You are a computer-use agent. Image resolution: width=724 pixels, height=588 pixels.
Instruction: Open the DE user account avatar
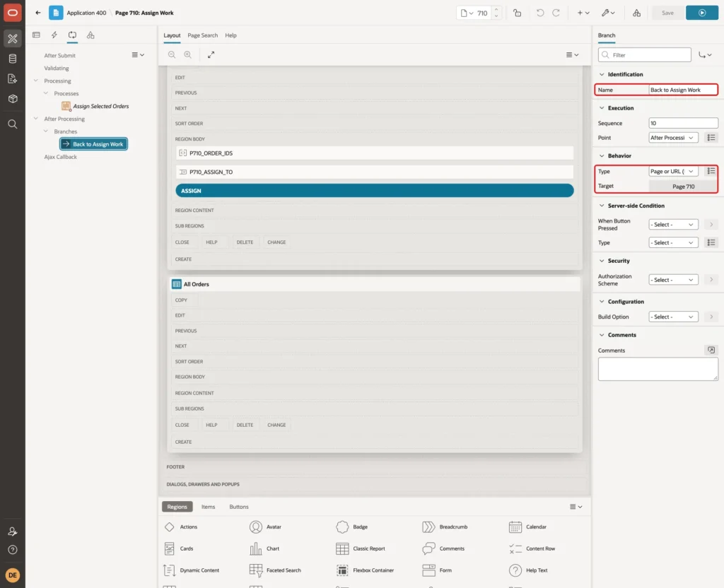point(13,575)
